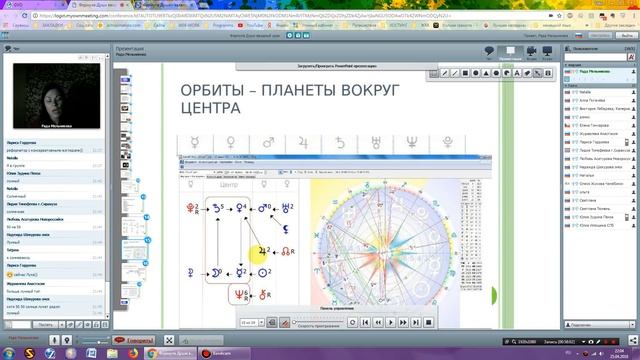
Task: Click the Exit button at top right
Action: (627, 36)
